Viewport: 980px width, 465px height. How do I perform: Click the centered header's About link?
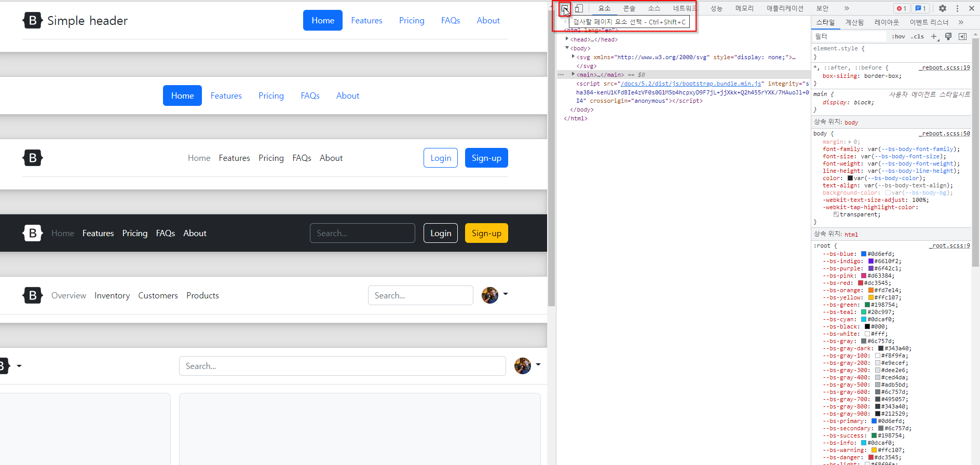click(x=348, y=95)
